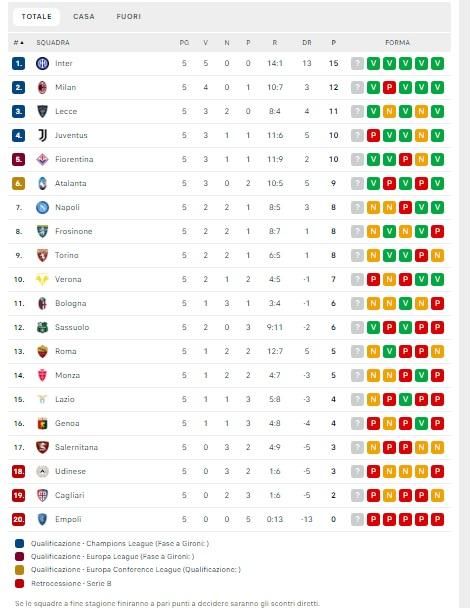
Task: Click the Verona yellow logo icon
Action: point(42,280)
